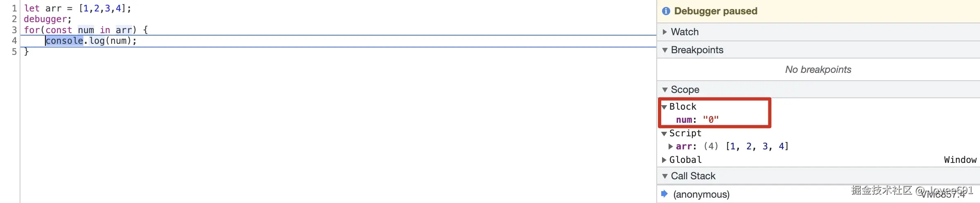
Task: Click line number 1 in gutter
Action: pos(14,8)
